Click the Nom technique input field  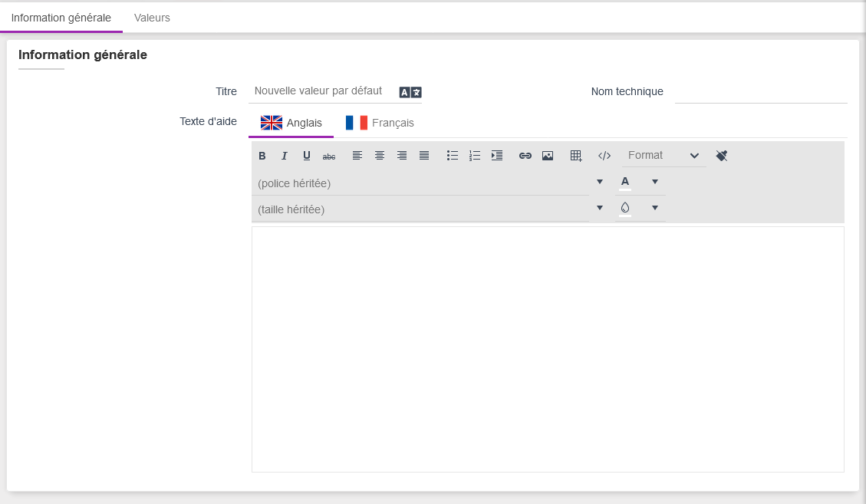click(760, 92)
